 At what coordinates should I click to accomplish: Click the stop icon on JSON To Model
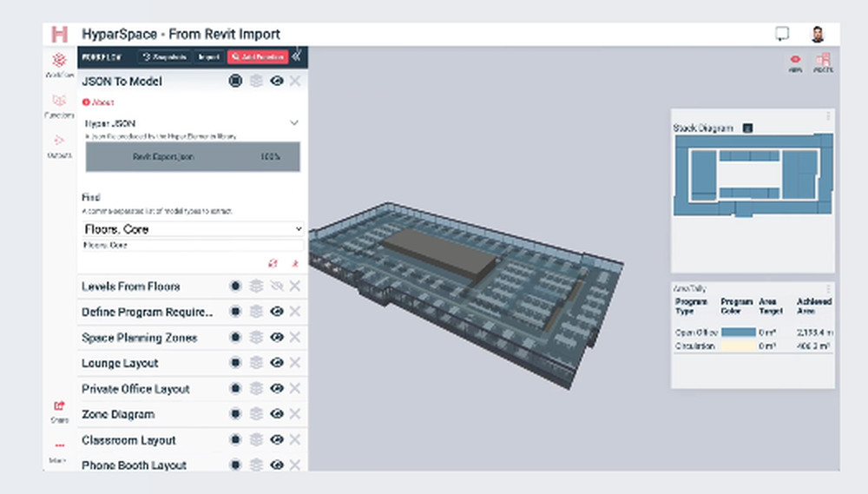[235, 81]
